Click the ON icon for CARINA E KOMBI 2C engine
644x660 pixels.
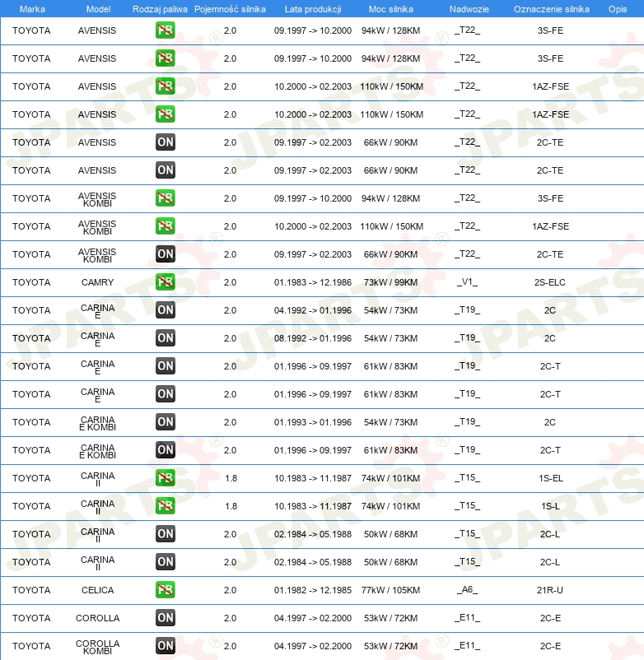point(165,422)
